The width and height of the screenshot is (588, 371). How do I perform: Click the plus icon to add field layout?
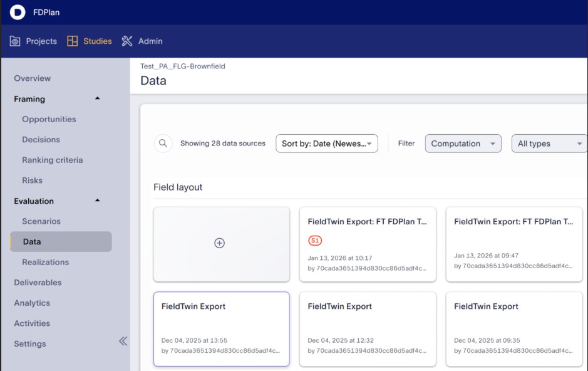(220, 243)
